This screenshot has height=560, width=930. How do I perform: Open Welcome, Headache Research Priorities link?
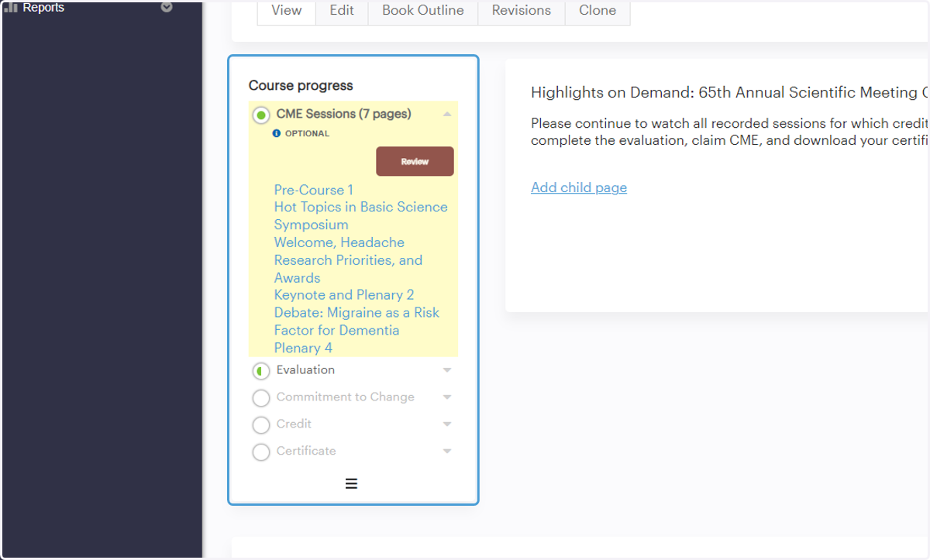pos(348,259)
